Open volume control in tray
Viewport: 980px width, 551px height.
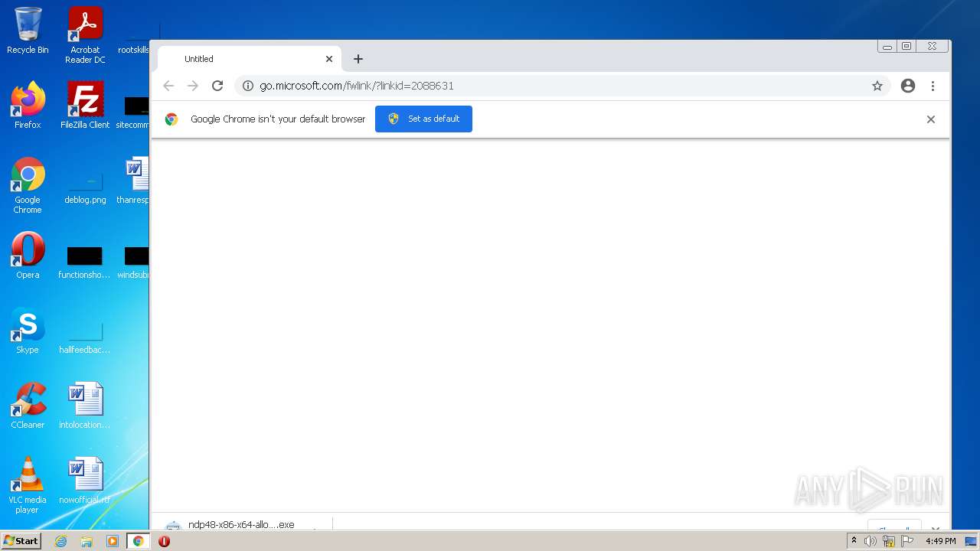click(871, 541)
